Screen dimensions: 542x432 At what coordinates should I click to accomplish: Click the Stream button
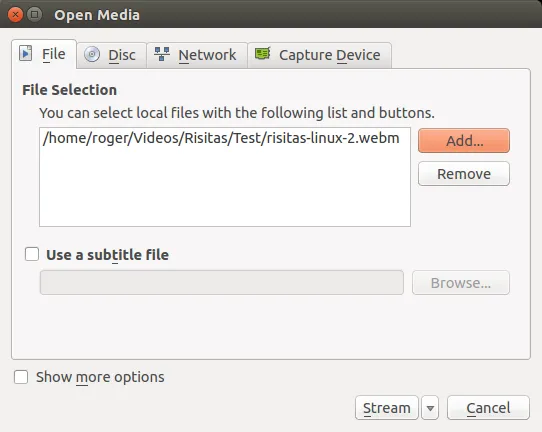[x=386, y=408]
